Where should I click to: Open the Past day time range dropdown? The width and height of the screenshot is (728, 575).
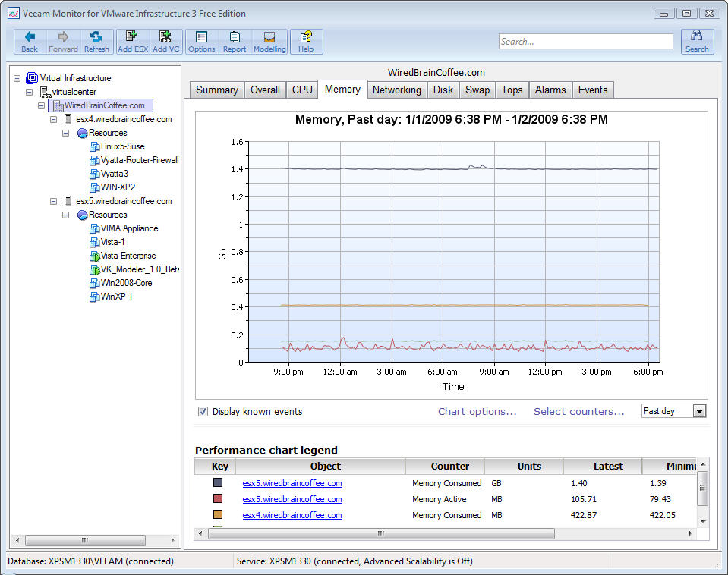699,411
